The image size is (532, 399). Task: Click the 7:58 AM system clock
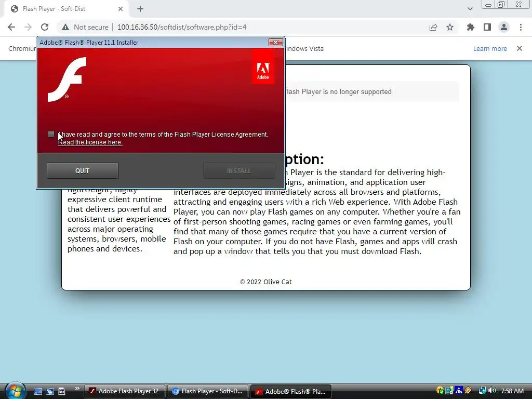512,391
